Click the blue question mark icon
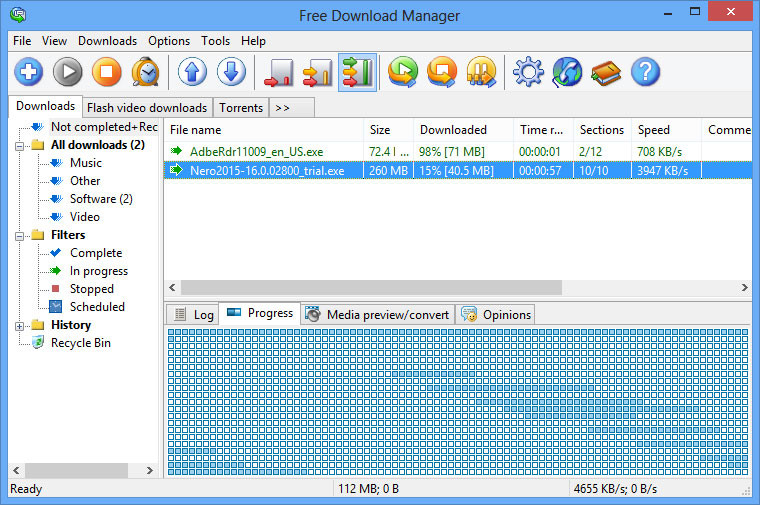The width and height of the screenshot is (760, 505). pos(646,72)
